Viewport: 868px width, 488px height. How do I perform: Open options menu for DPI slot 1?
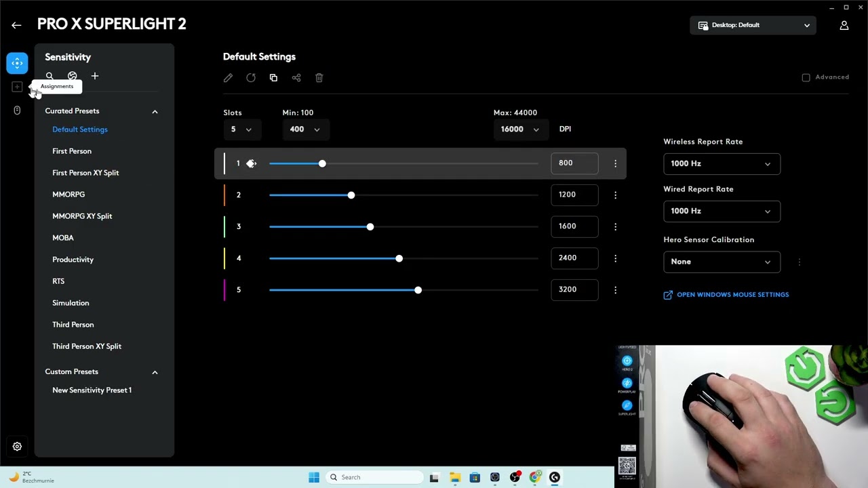(x=615, y=163)
